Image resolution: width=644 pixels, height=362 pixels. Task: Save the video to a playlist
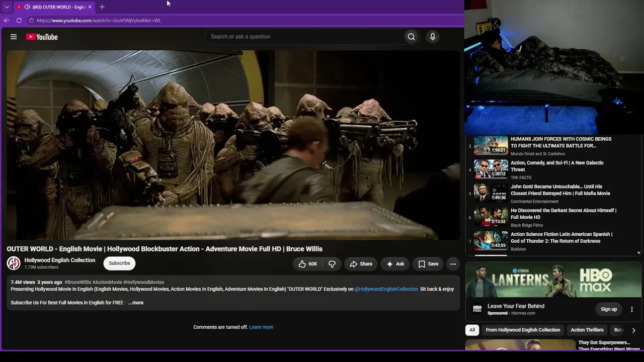tap(428, 264)
